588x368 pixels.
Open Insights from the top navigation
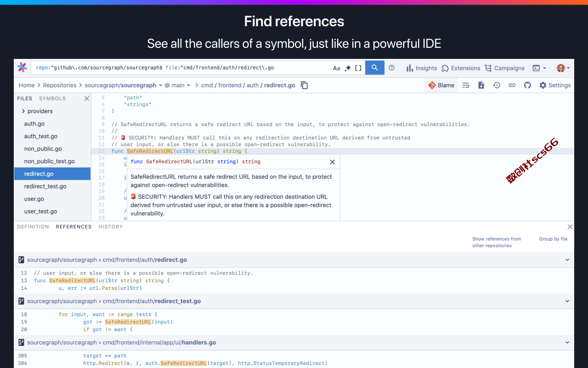[421, 68]
